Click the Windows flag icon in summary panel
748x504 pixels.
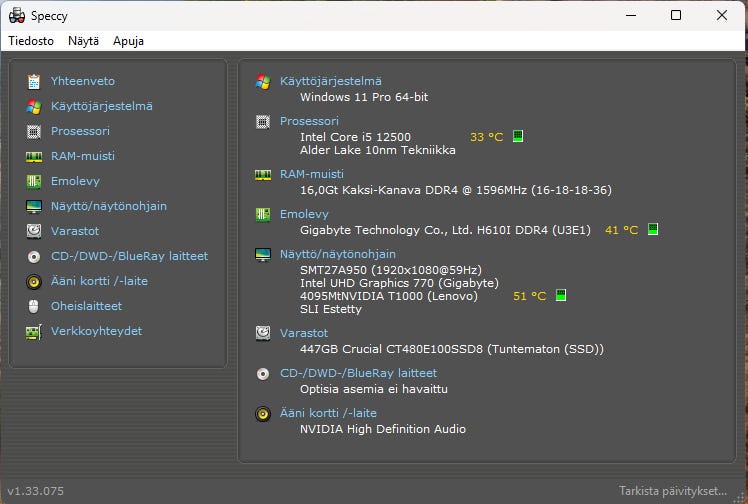263,82
